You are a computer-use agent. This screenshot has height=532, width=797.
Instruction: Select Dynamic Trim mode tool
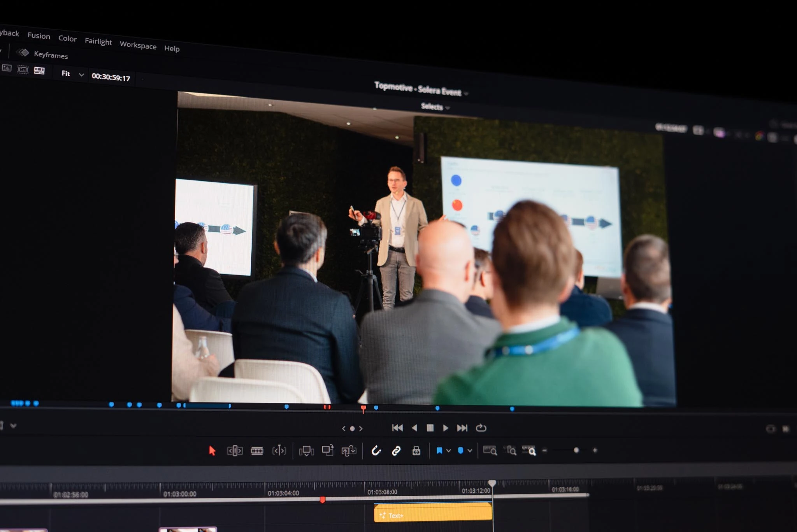pyautogui.click(x=279, y=451)
